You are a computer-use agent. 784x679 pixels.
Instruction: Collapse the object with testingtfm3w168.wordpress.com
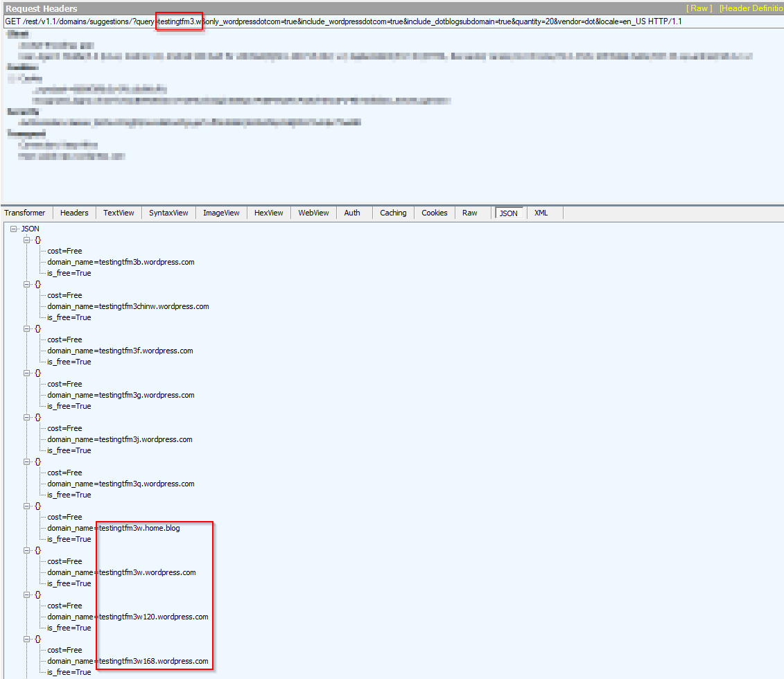(27, 639)
